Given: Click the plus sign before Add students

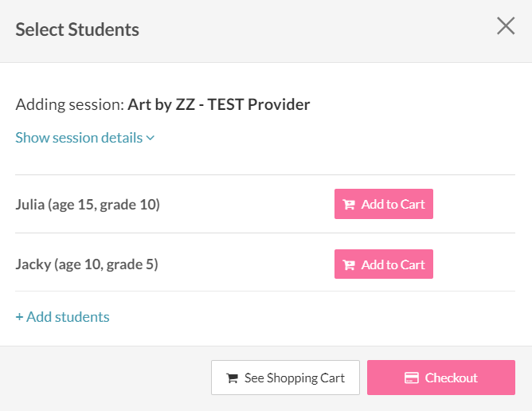Looking at the screenshot, I should (x=19, y=317).
